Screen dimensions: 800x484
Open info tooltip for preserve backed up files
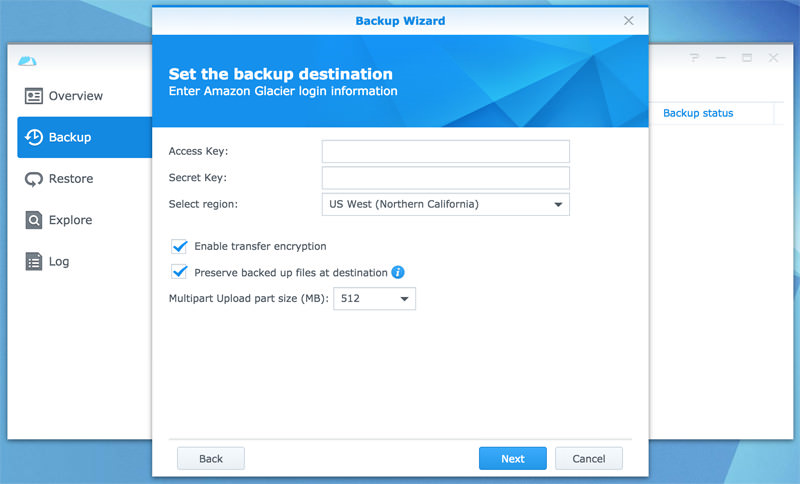[398, 272]
